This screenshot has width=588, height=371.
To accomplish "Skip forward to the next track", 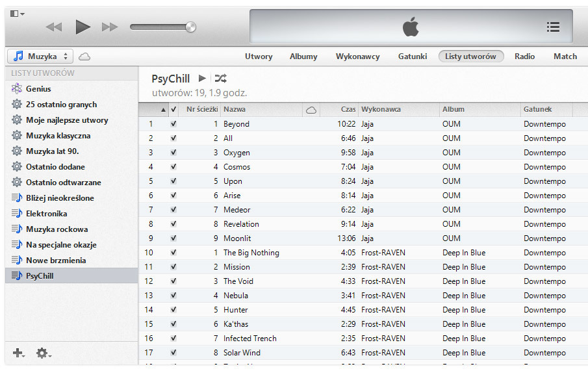I will pyautogui.click(x=110, y=27).
